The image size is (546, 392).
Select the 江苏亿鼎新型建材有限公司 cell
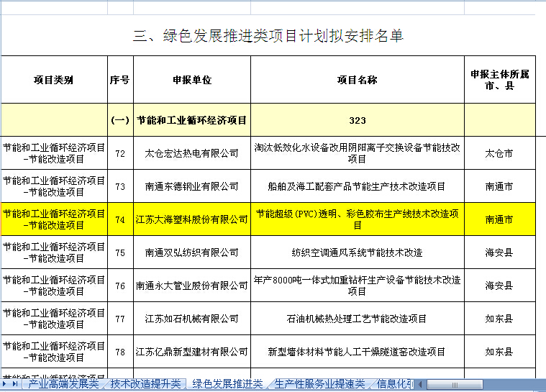[191, 352]
